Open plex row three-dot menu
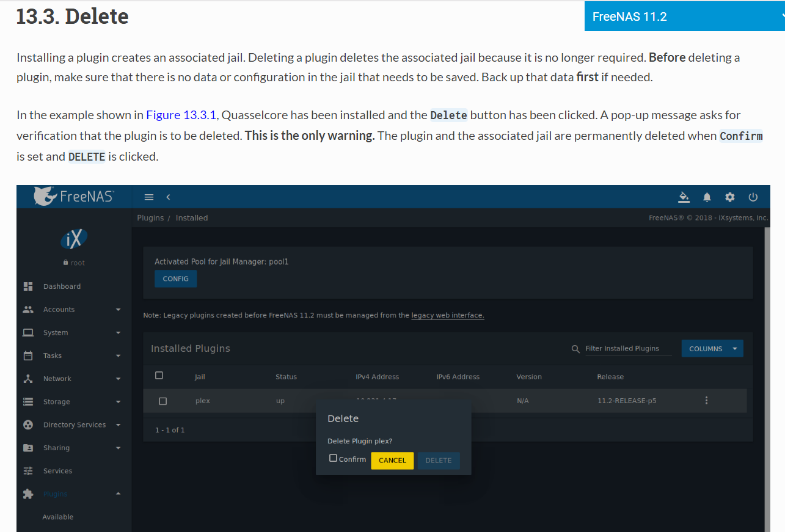 click(706, 401)
